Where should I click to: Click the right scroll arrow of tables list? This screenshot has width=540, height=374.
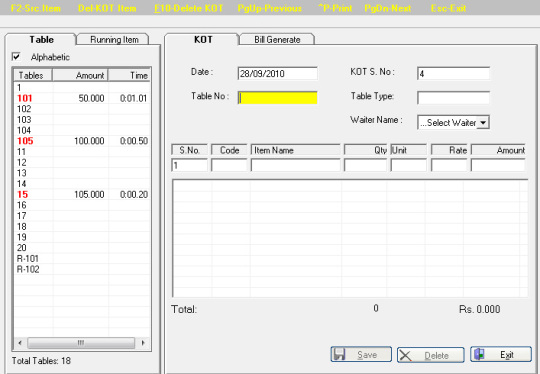coord(143,343)
